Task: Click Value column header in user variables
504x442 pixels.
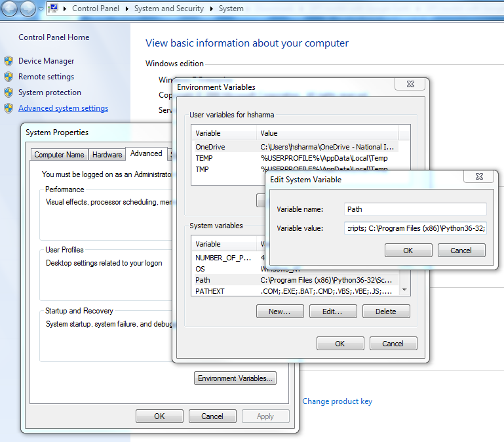Action: 327,133
